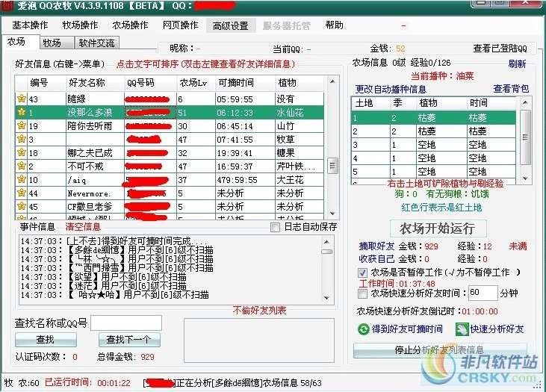Click the green icon for 快速分析好友

pyautogui.click(x=462, y=329)
